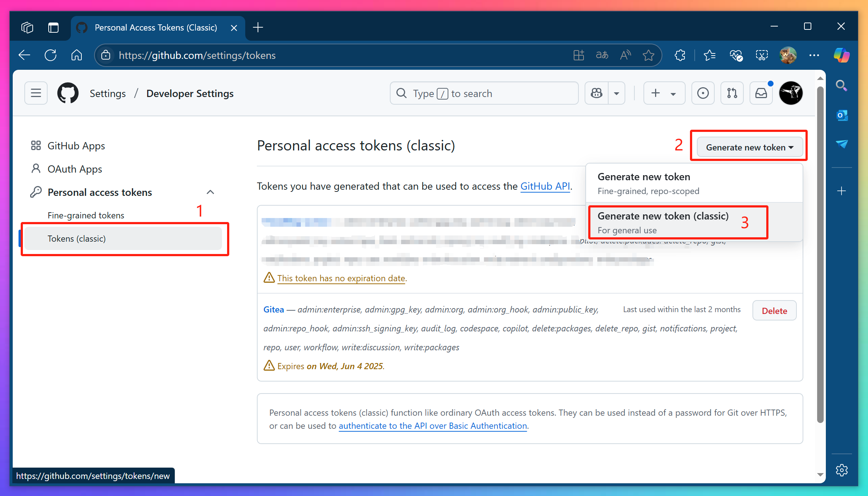Screen dimensions: 868x496
Task: Delete the Gitea token
Action: pos(774,311)
